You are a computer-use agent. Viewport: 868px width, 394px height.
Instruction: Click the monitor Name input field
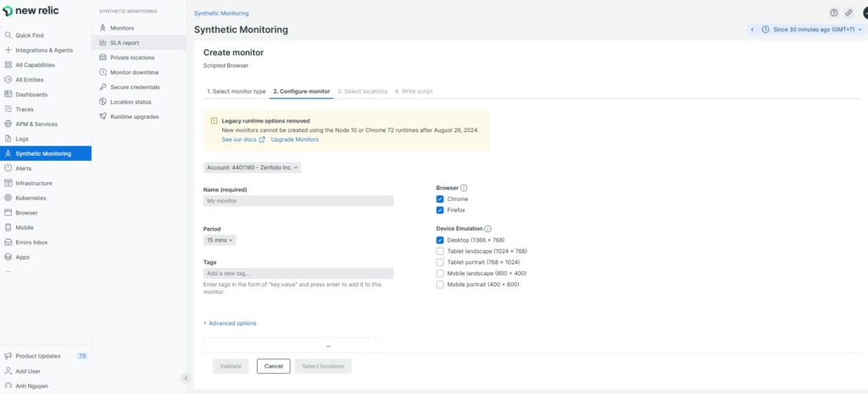click(298, 201)
